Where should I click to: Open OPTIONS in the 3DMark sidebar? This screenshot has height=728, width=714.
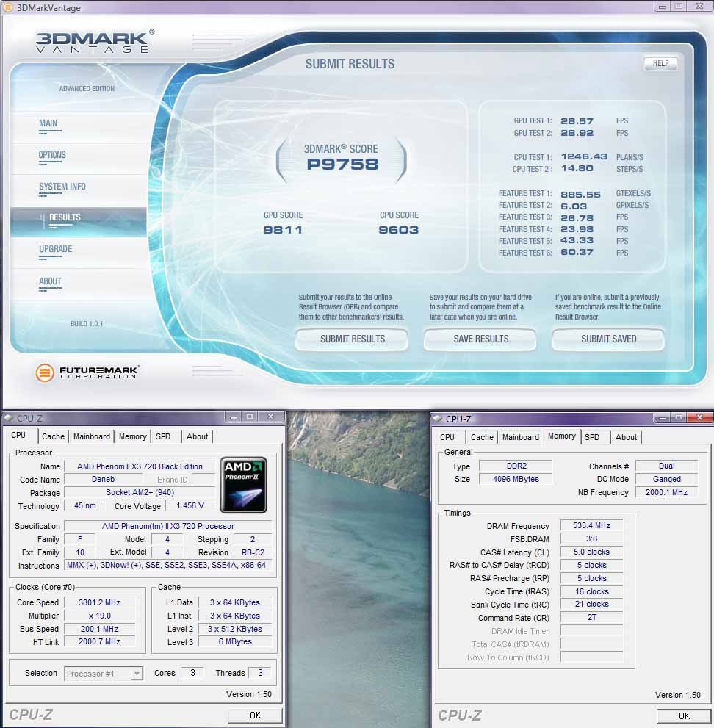click(52, 155)
